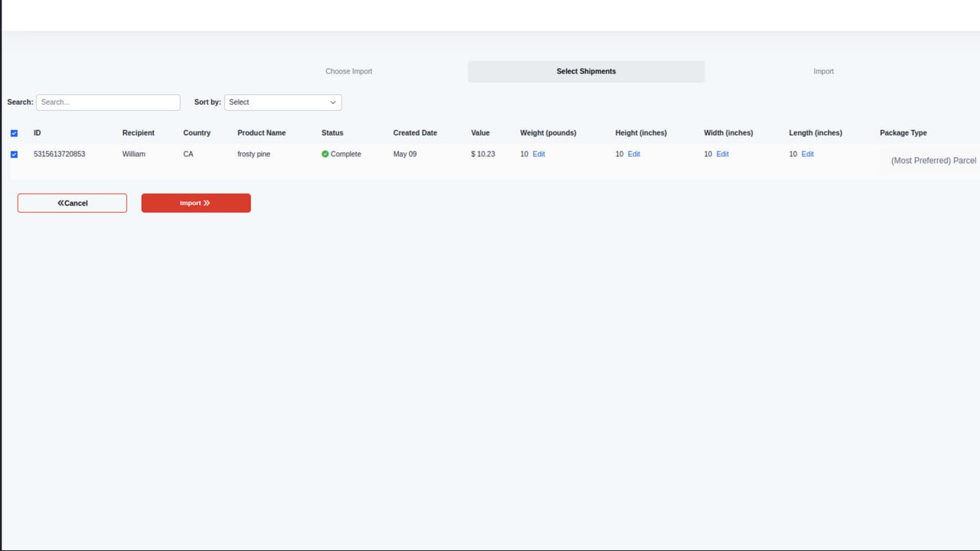The width and height of the screenshot is (980, 551).
Task: Select the Select Shipments step tab
Action: pyautogui.click(x=586, y=71)
